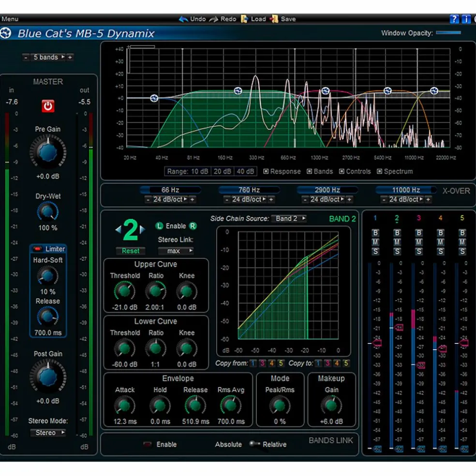Open help via the question mark icon

tap(454, 19)
